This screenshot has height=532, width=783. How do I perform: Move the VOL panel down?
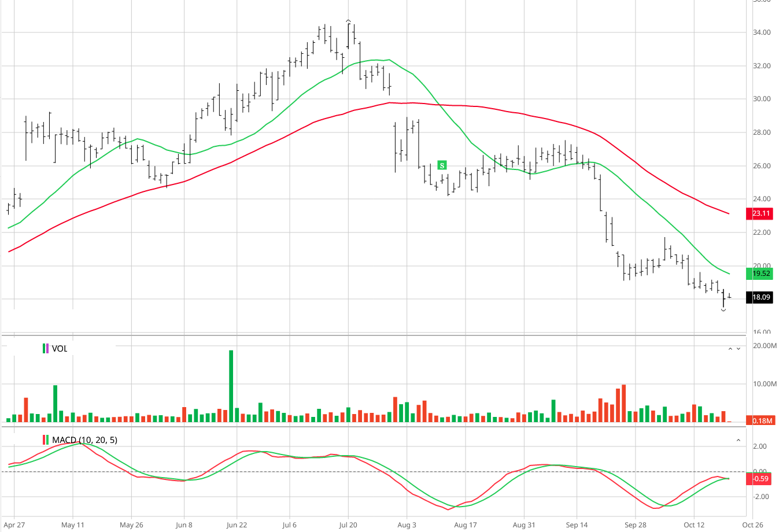tap(738, 349)
